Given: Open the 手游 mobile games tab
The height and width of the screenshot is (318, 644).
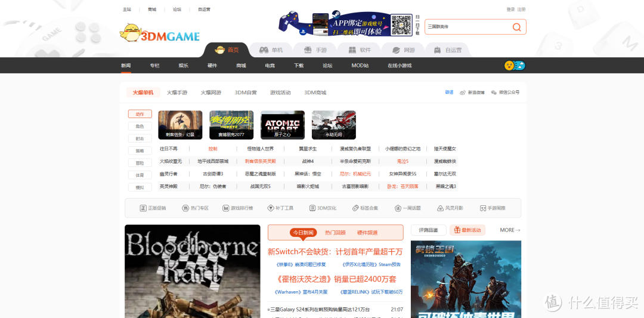Looking at the screenshot, I should tap(315, 50).
